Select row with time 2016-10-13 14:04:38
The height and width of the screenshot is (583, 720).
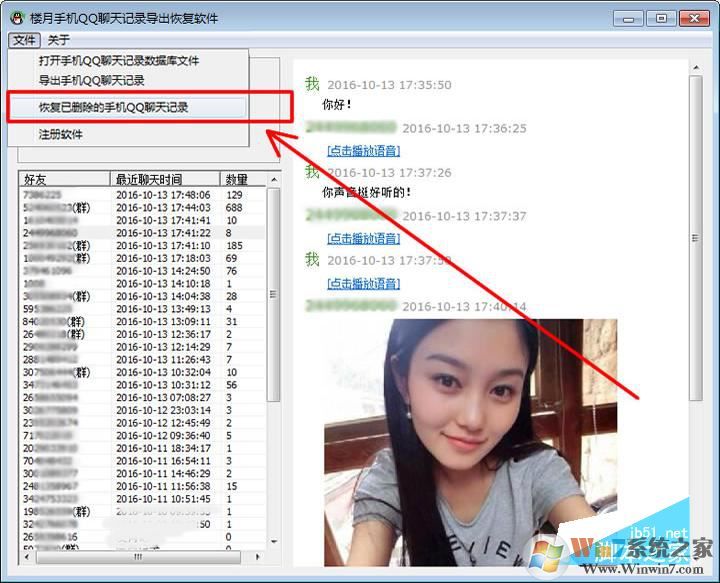click(x=142, y=296)
